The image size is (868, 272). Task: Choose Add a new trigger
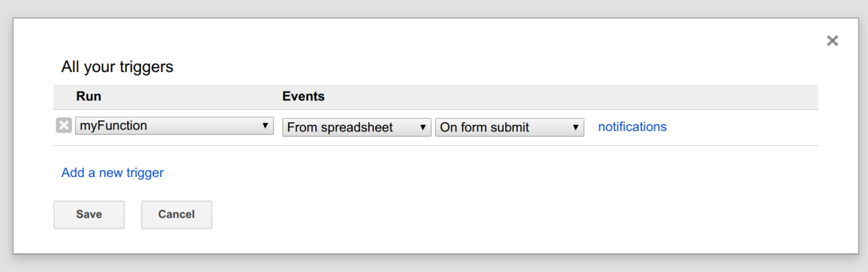[113, 172]
